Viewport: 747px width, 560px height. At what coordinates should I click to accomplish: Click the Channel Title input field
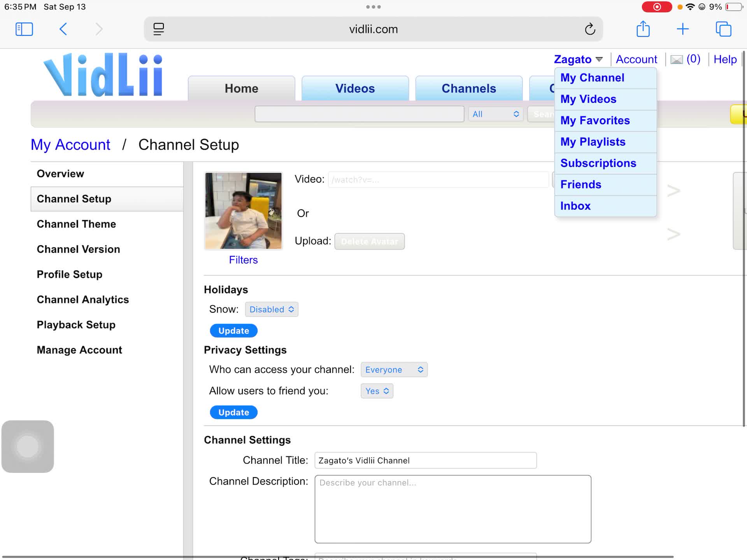tap(425, 460)
